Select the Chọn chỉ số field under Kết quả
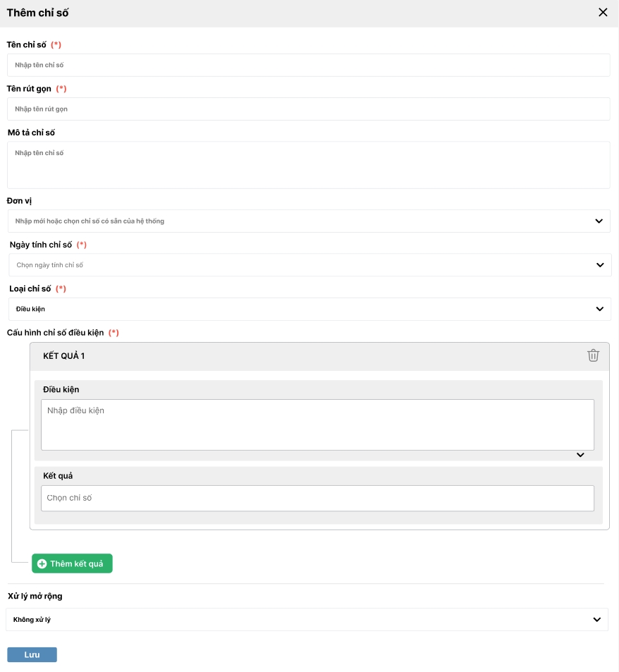 (317, 498)
